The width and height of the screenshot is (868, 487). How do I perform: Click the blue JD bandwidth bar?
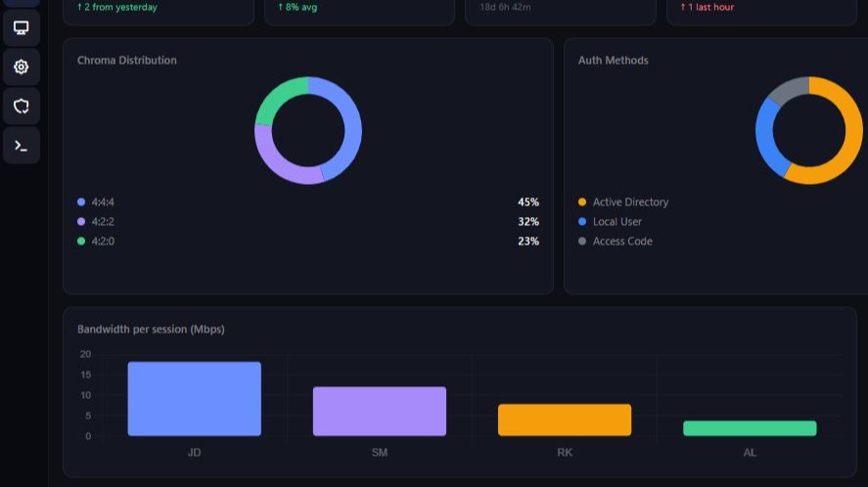[x=195, y=398]
